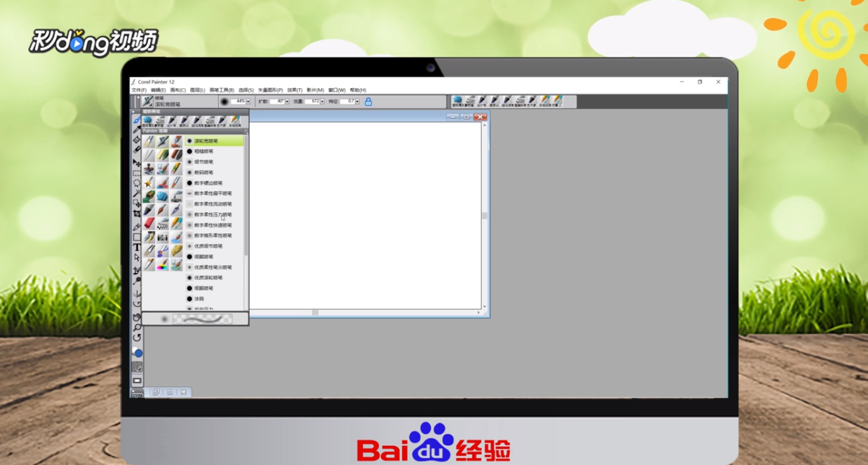This screenshot has height=465, width=868.
Task: Select the Paint Bucket tool
Action: pos(137,139)
